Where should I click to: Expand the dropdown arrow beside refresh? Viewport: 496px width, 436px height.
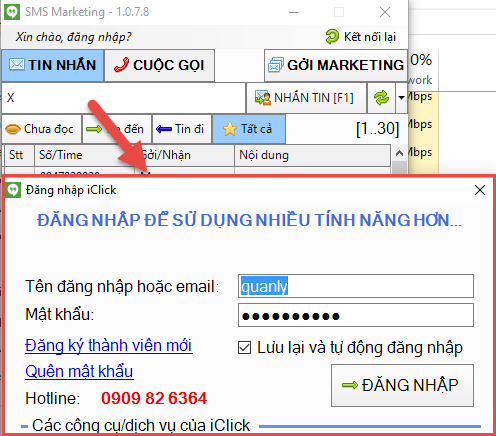tap(401, 98)
